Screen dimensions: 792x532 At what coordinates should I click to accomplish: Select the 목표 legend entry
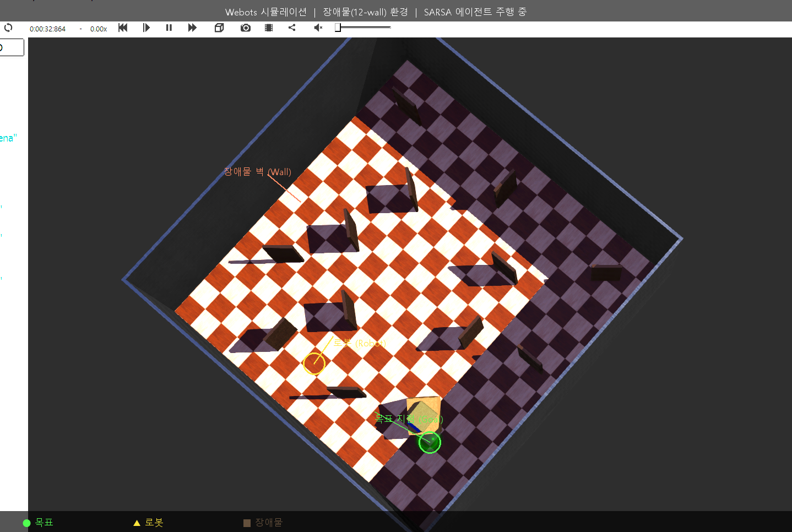pyautogui.click(x=38, y=522)
